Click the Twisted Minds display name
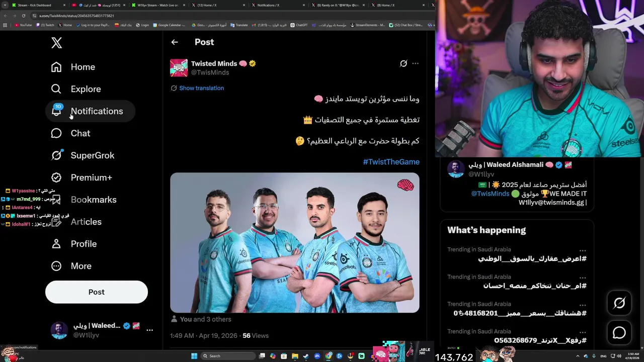The height and width of the screenshot is (362, 644). coord(214,63)
